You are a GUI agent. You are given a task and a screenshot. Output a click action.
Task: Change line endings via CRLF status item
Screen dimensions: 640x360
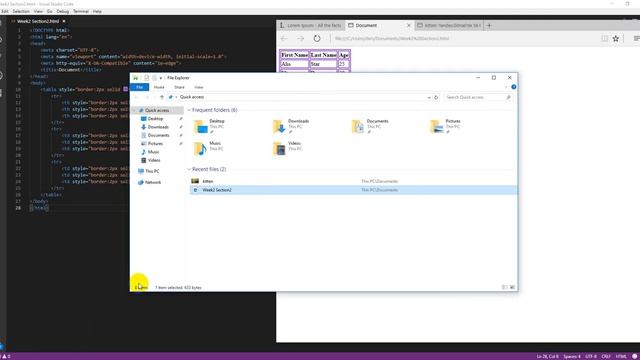click(x=606, y=356)
